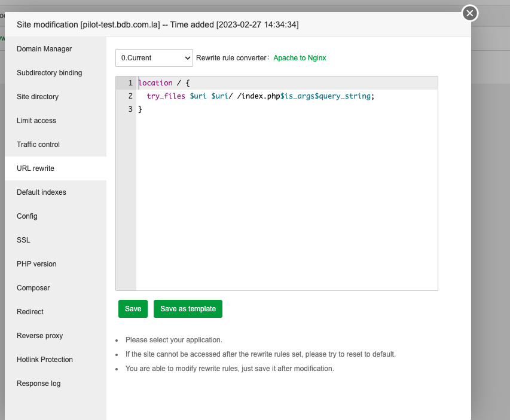
Task: Switch to Subdirectory binding tab
Action: click(50, 73)
